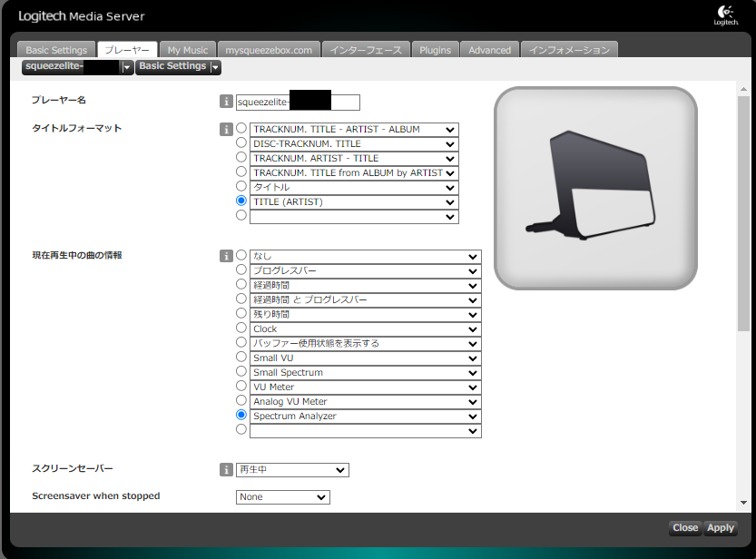
Task: Select radio for TRACKNUM. ARTIST - TITLE
Action: pyautogui.click(x=241, y=157)
